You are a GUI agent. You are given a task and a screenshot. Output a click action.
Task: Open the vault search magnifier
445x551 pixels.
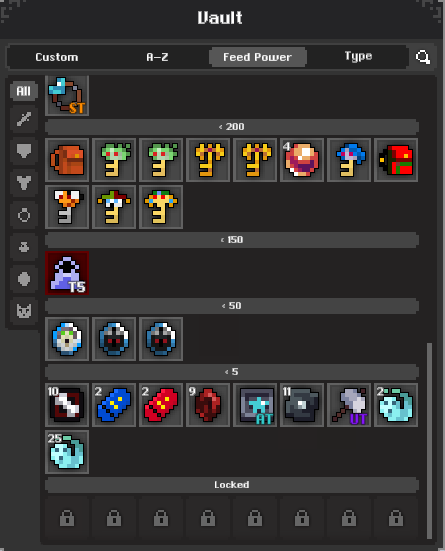pyautogui.click(x=423, y=57)
